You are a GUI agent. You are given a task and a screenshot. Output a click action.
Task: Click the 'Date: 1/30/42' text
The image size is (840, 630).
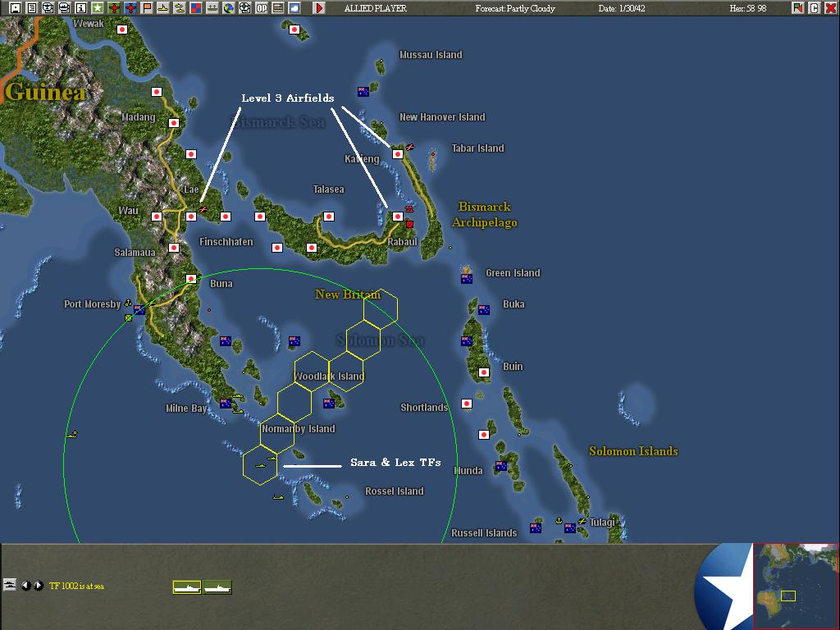click(x=622, y=8)
